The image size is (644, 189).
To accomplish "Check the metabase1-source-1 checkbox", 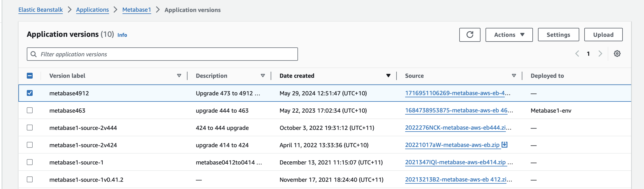I will click(x=30, y=162).
